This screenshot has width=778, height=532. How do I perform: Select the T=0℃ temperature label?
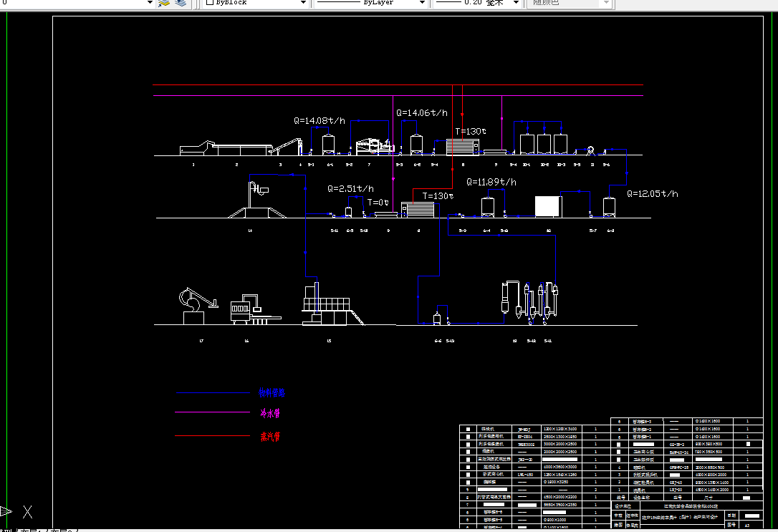click(x=378, y=203)
